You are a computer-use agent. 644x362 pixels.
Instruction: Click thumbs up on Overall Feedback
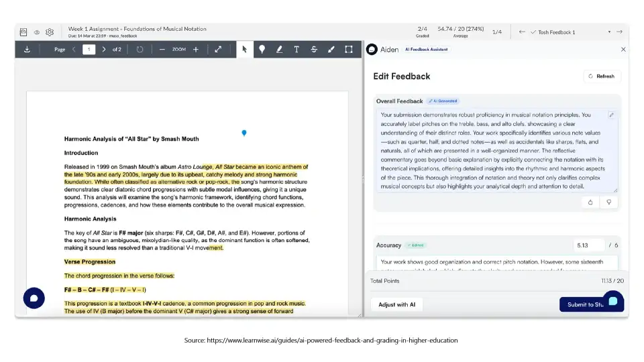tap(590, 202)
